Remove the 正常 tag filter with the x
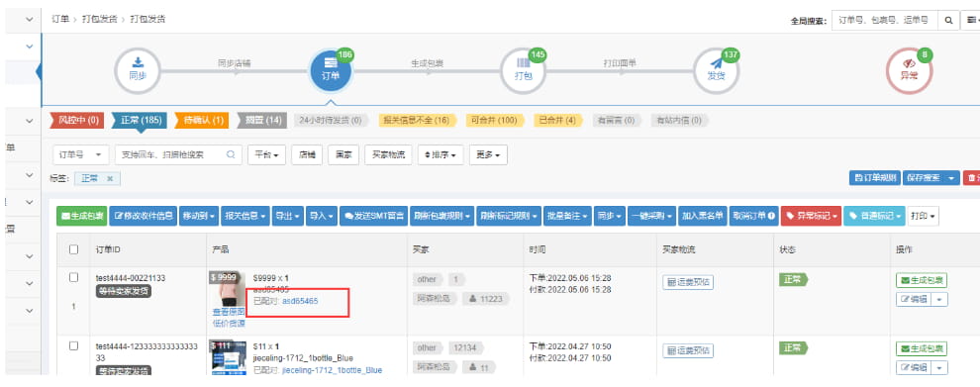This screenshot has width=980, height=387. coord(110,179)
